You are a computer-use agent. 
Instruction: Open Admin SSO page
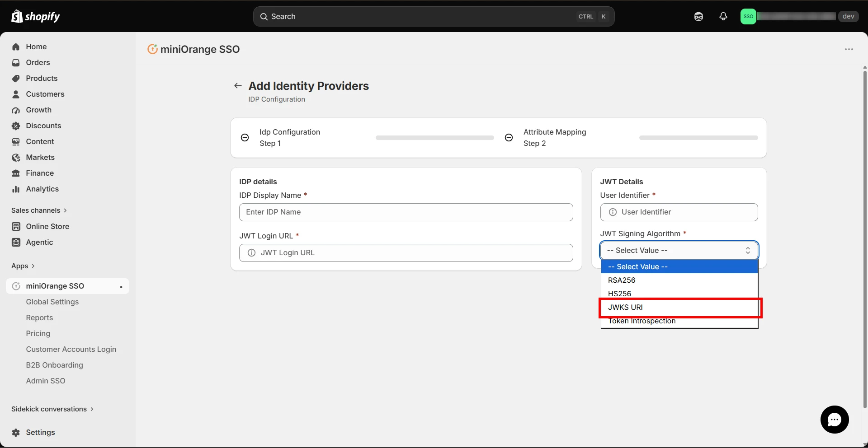click(46, 381)
